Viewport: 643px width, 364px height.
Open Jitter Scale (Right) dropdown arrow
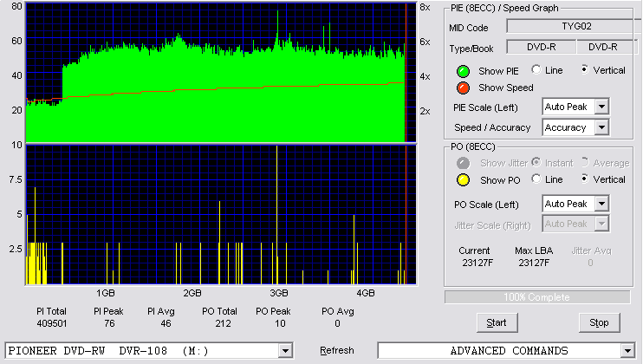(601, 224)
